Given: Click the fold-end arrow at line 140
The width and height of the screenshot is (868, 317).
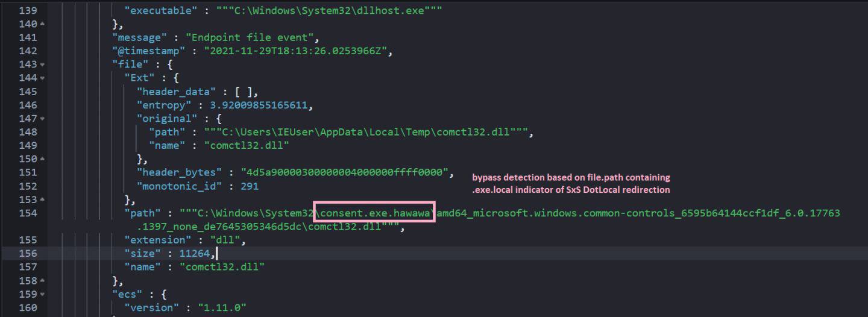Looking at the screenshot, I should click(42, 24).
